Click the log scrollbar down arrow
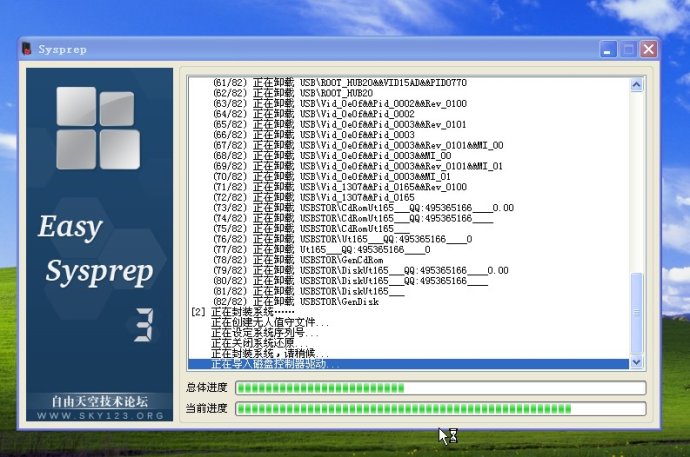Viewport: 690px width, 457px height. click(636, 362)
